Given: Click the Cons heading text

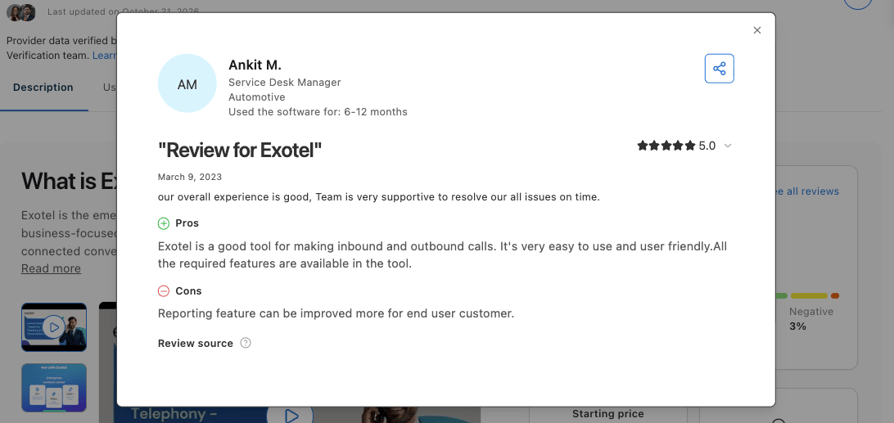Looking at the screenshot, I should [189, 291].
